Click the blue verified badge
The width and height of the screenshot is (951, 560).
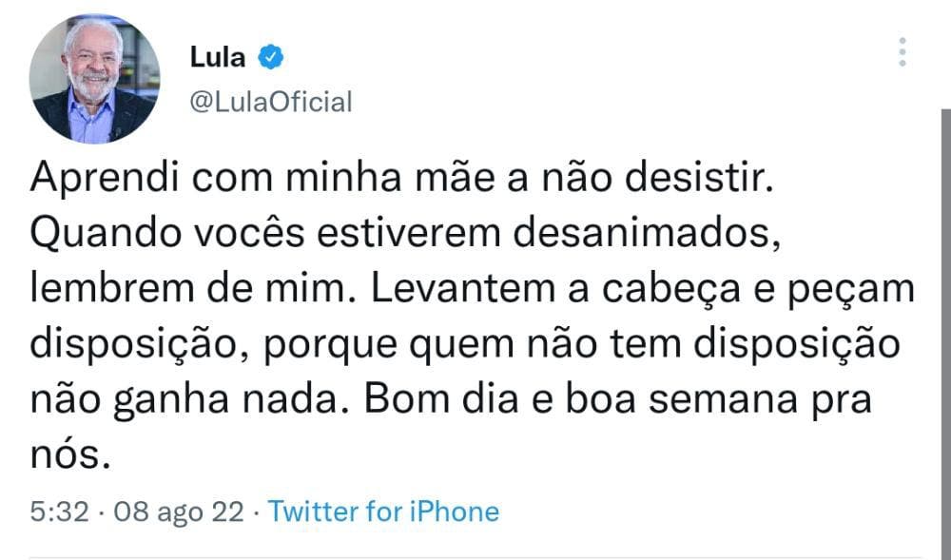pos(271,57)
